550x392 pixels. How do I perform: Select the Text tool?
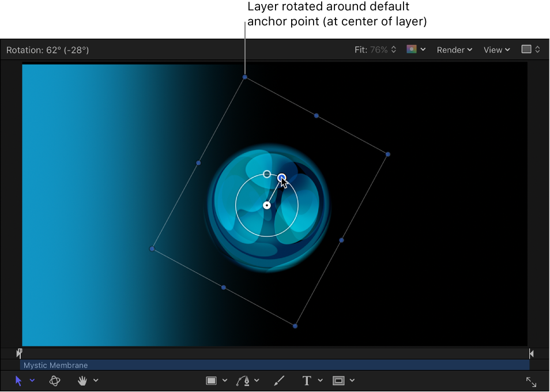306,380
